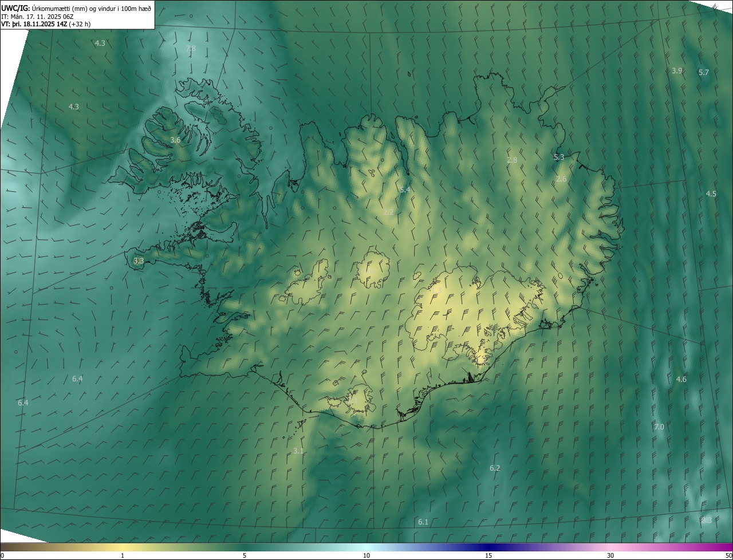
Task: Click the map value label '5.7'
Action: [x=704, y=72]
